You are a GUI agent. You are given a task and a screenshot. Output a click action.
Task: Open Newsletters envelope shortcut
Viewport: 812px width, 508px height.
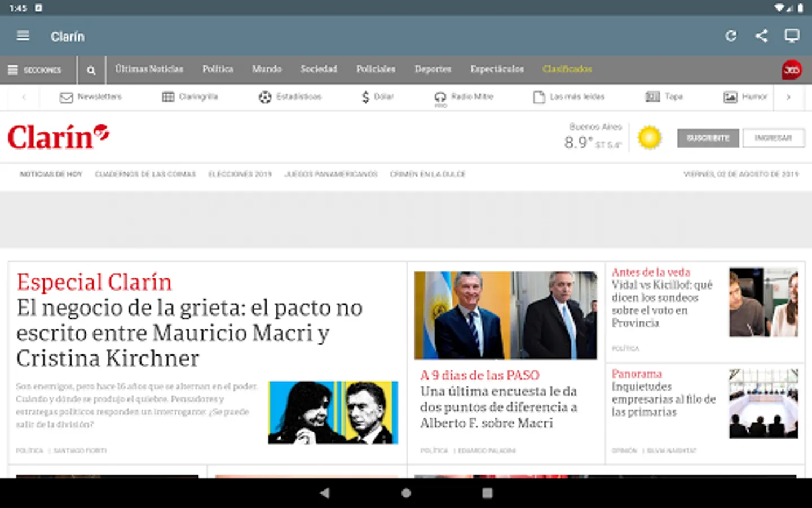(x=91, y=97)
